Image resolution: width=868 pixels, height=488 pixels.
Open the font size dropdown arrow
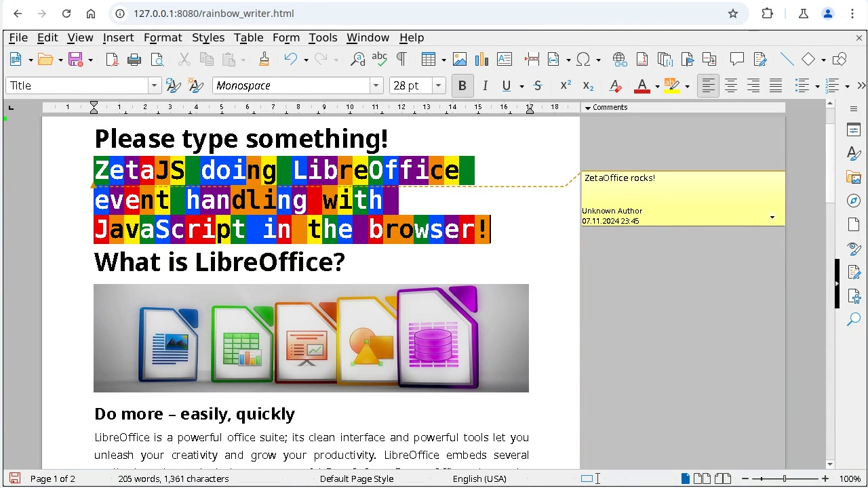point(438,85)
